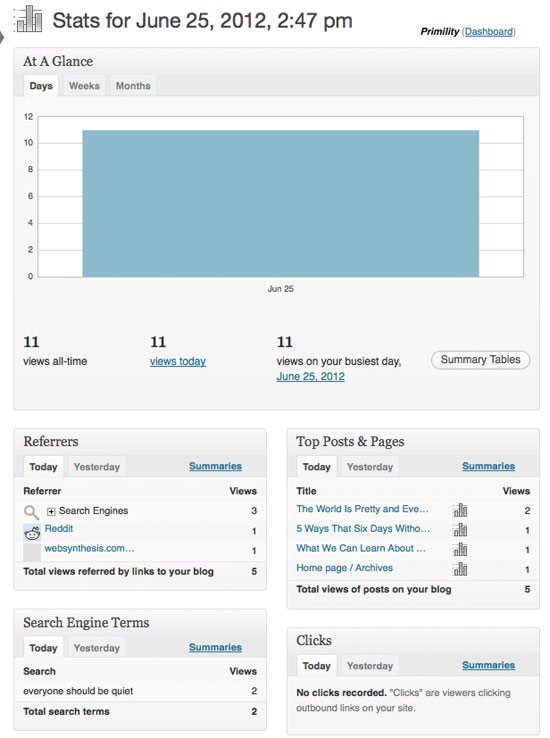
Task: Open stats icon for Home page / Archives
Action: tap(460, 569)
